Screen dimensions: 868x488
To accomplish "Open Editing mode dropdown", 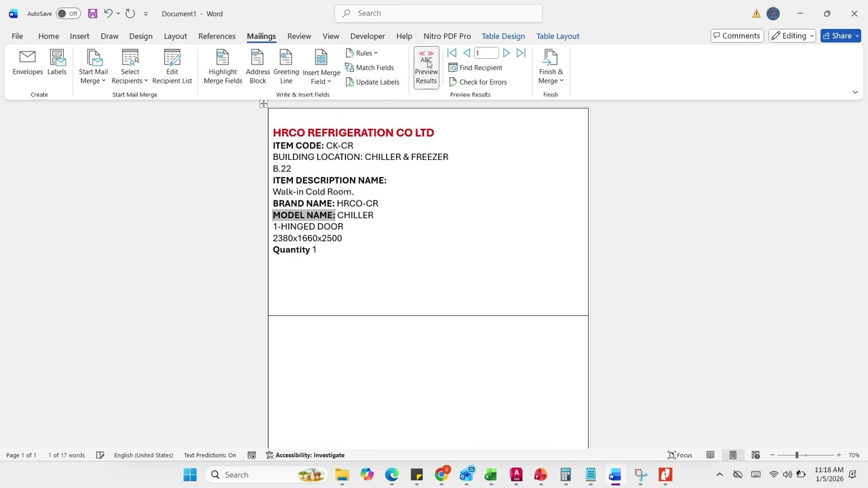I will pyautogui.click(x=792, y=36).
